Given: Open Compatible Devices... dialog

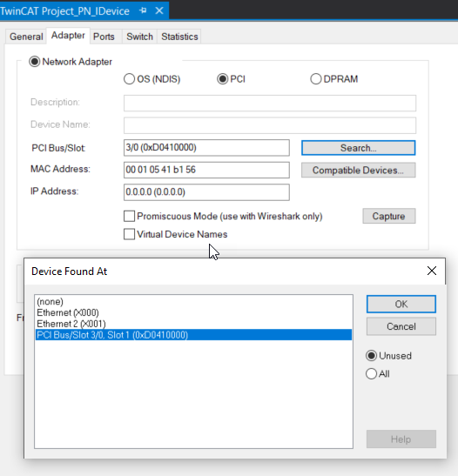Looking at the screenshot, I should [x=359, y=171].
